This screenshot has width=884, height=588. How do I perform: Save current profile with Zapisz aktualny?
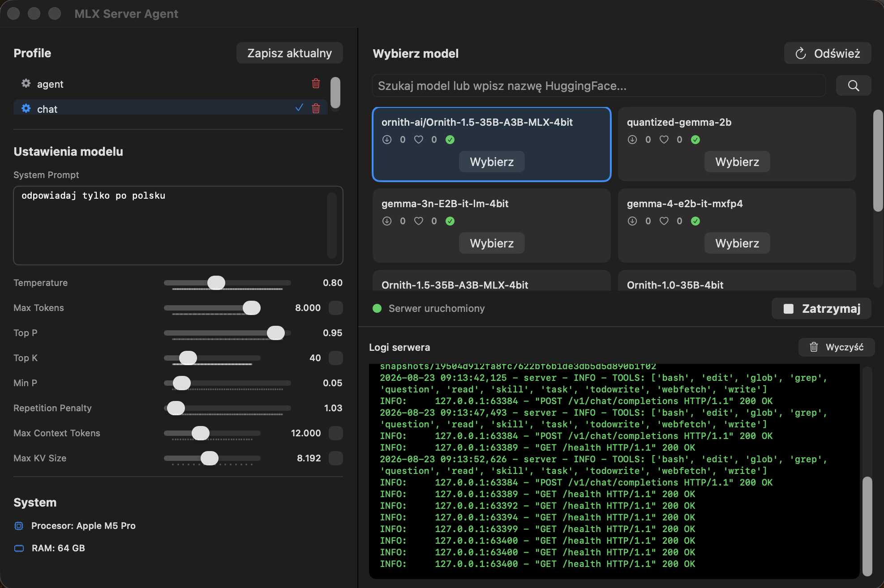pyautogui.click(x=290, y=53)
